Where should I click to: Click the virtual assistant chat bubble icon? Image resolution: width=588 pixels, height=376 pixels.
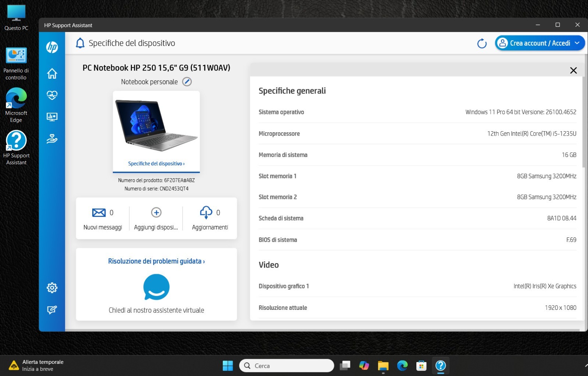tap(156, 287)
